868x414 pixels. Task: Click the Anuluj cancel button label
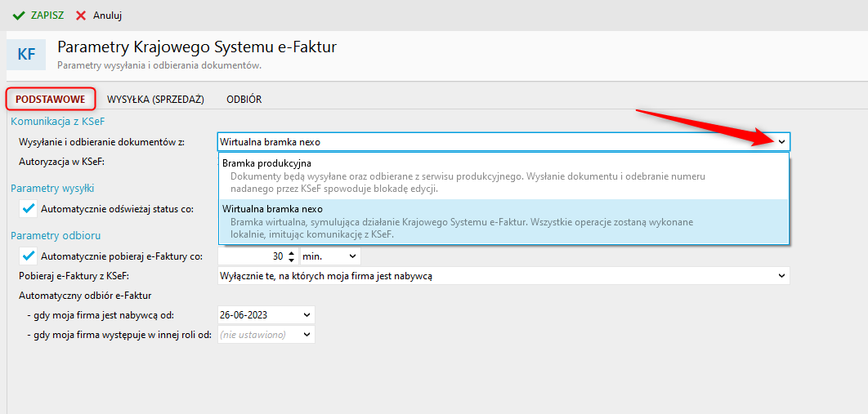[107, 16]
